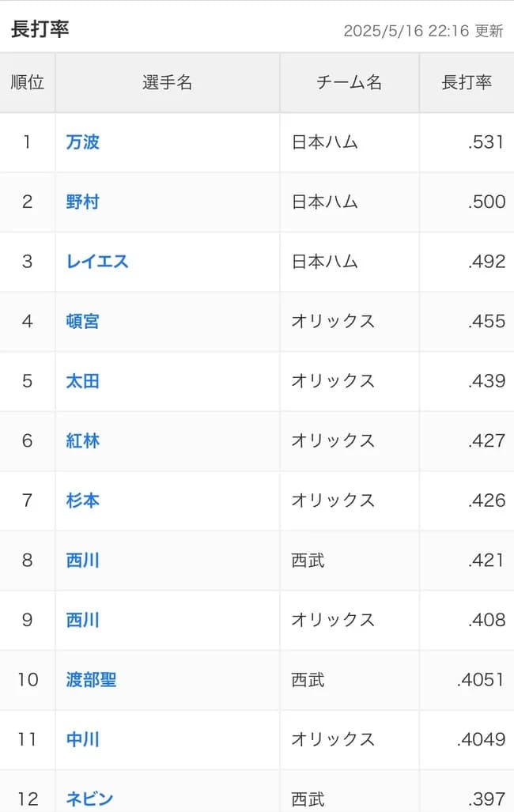
Task: Open player page for 頓宮
Action: pos(84,322)
